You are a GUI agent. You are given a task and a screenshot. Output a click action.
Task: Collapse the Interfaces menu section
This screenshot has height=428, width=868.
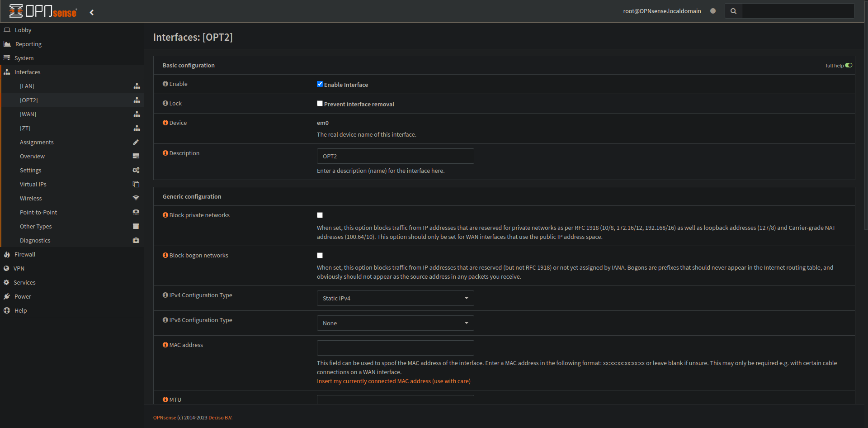(72, 72)
